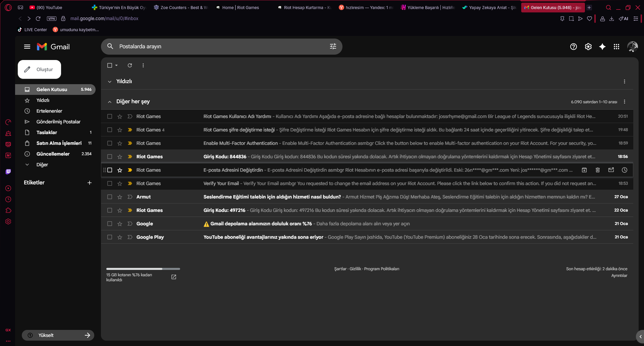Open Opera GX sidebar settings gear

coord(8,222)
